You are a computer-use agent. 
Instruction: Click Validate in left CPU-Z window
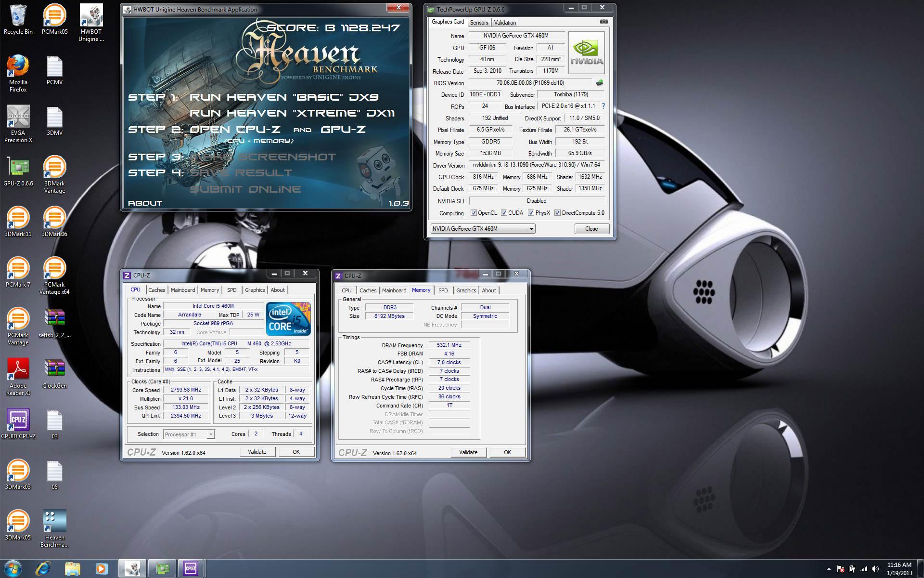257,452
